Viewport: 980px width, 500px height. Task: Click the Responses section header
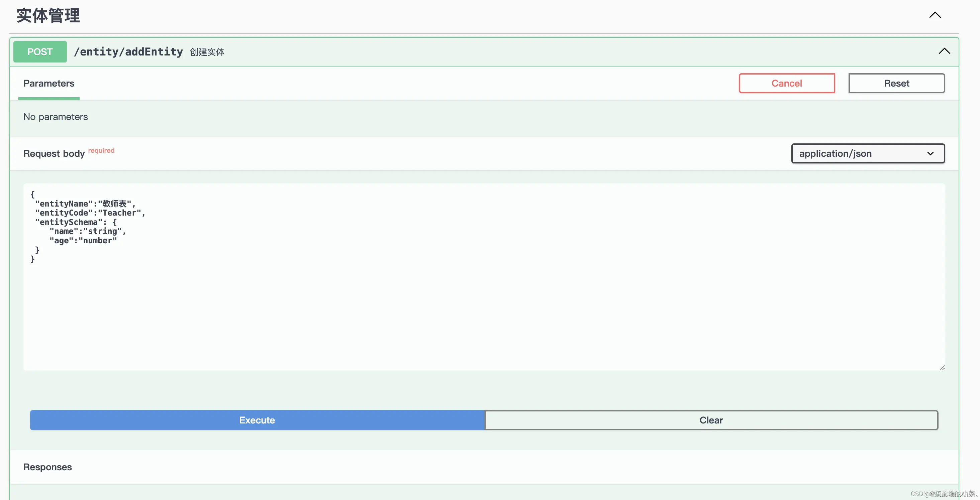click(x=47, y=467)
